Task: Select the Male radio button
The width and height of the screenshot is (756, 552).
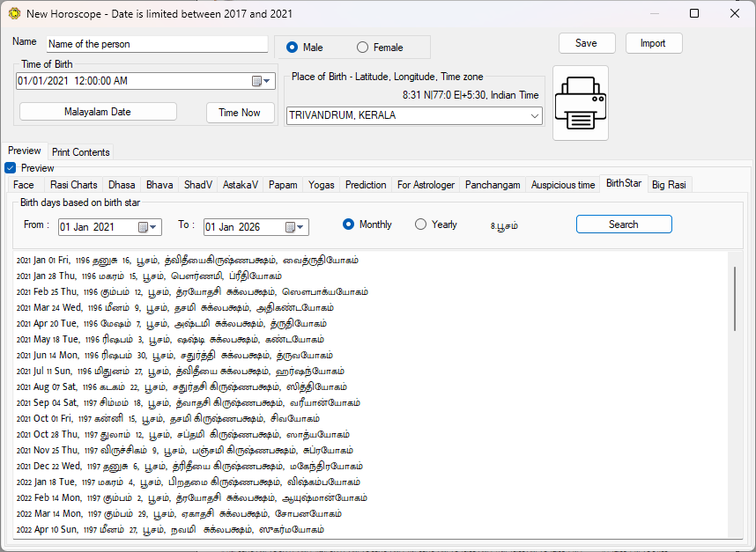Action: (x=292, y=48)
